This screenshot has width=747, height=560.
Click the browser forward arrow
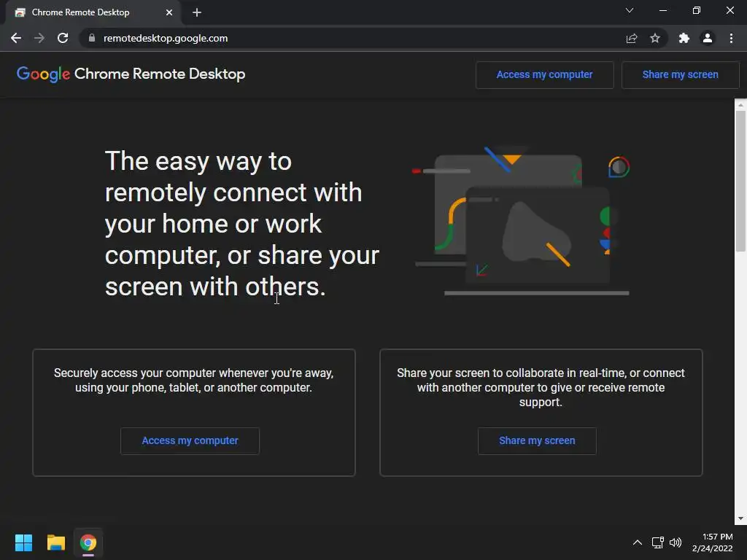39,38
